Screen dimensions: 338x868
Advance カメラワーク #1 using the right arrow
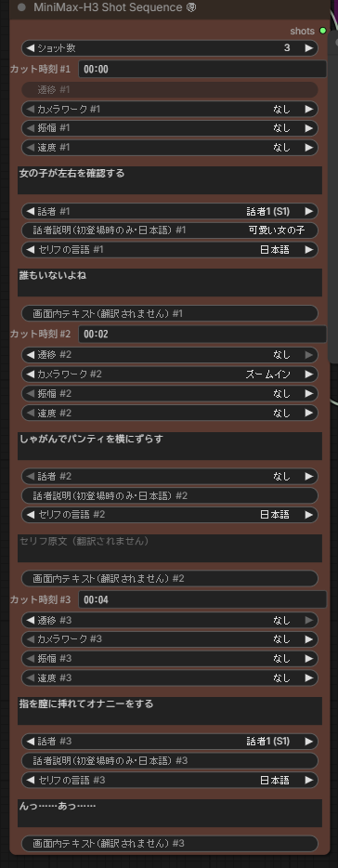pos(308,109)
